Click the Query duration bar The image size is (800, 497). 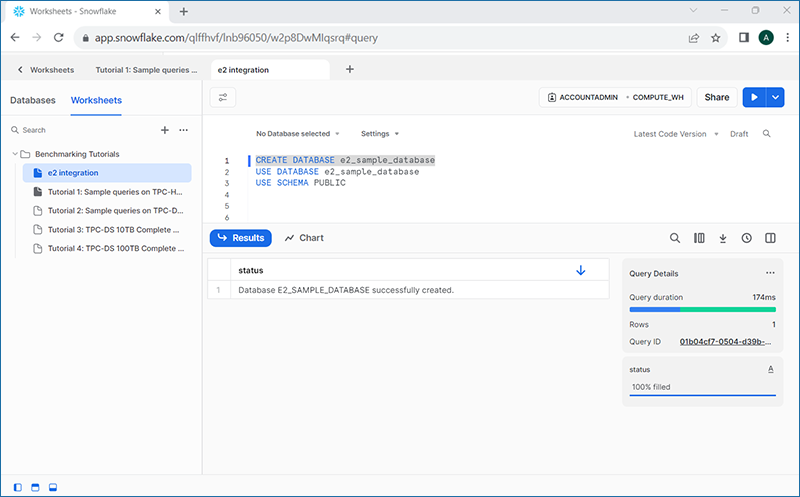[x=703, y=310]
